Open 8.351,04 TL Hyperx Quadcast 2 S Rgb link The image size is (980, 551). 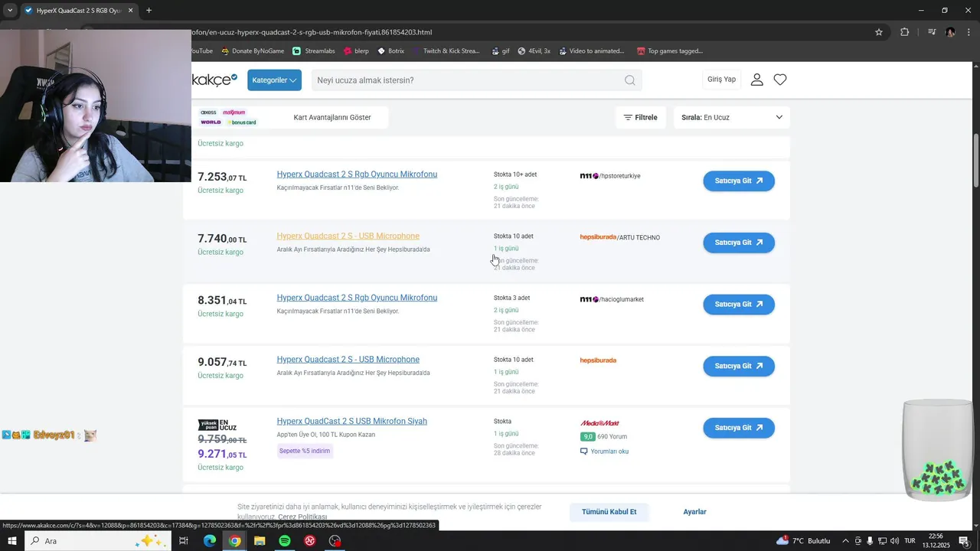(x=357, y=298)
